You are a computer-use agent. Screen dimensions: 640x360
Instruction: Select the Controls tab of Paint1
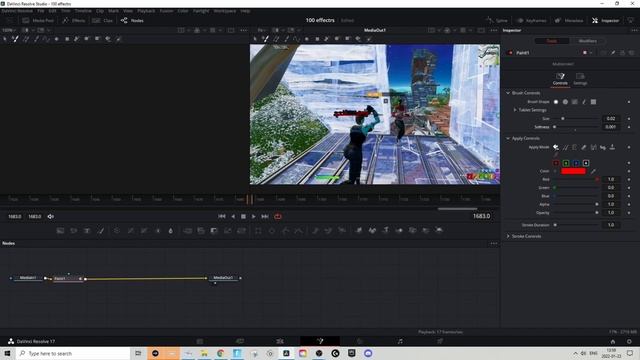tap(560, 79)
